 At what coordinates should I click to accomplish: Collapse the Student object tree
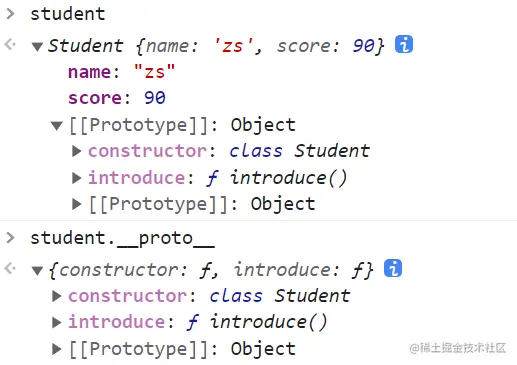(37, 46)
